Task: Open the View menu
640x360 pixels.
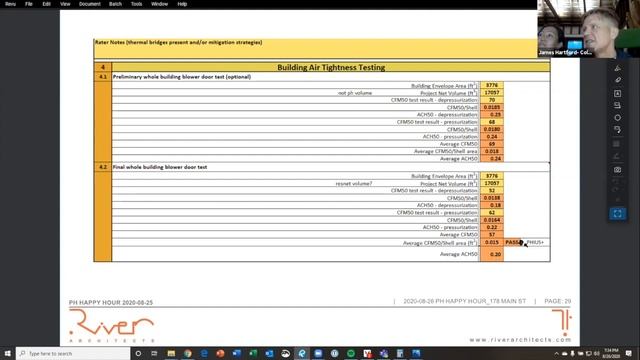Action: coord(65,4)
